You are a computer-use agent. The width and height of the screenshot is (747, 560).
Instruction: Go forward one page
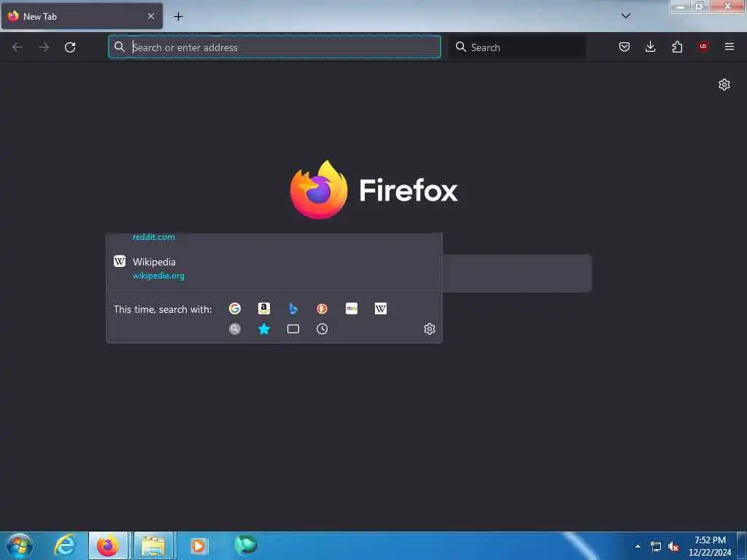pyautogui.click(x=44, y=47)
